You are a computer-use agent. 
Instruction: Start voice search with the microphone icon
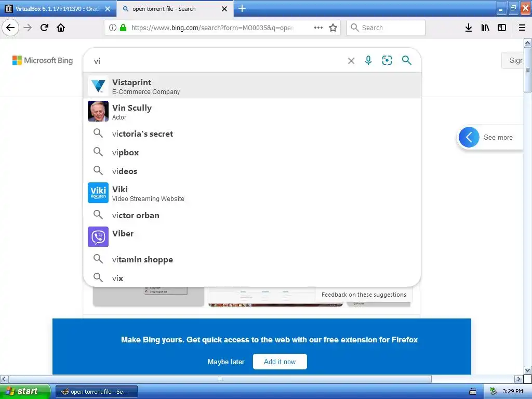[368, 60]
